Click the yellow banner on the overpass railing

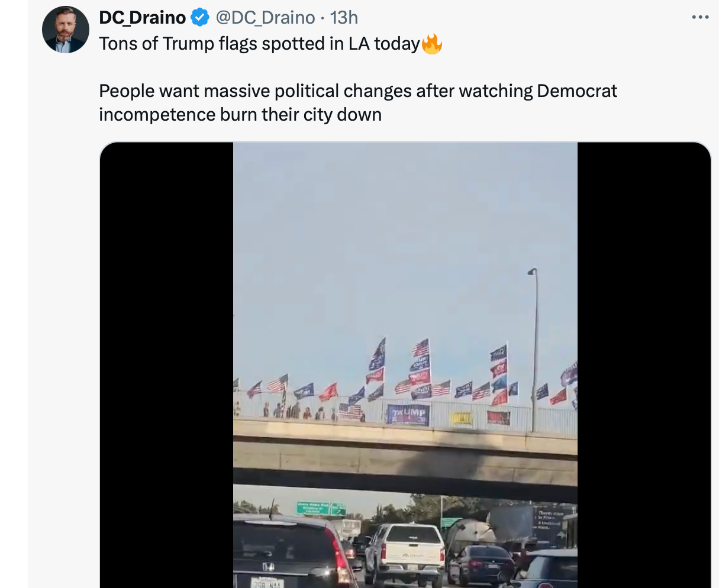pyautogui.click(x=461, y=418)
